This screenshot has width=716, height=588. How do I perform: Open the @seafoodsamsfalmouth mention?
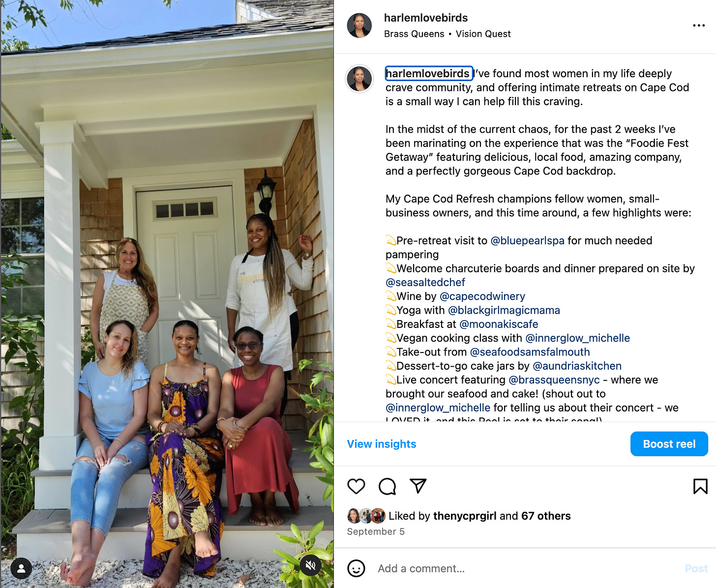click(x=530, y=352)
